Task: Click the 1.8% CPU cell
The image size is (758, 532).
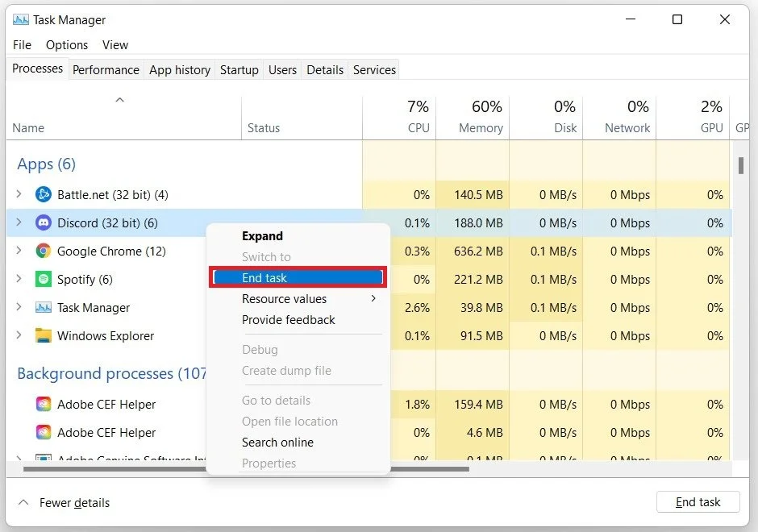Action: coord(417,404)
